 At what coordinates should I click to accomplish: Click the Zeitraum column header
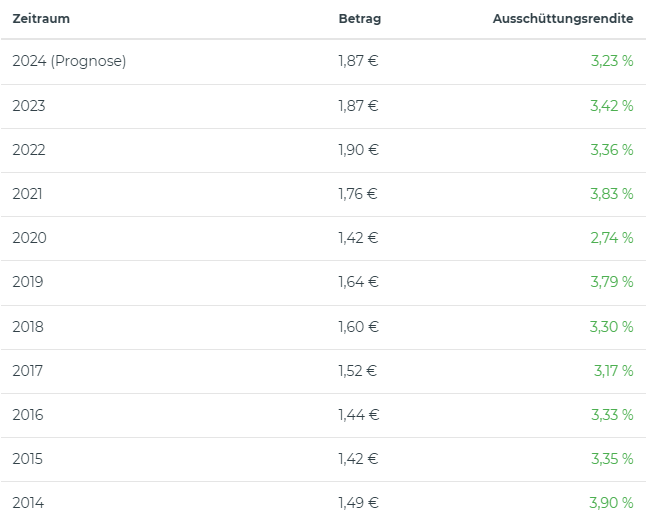pos(41,19)
